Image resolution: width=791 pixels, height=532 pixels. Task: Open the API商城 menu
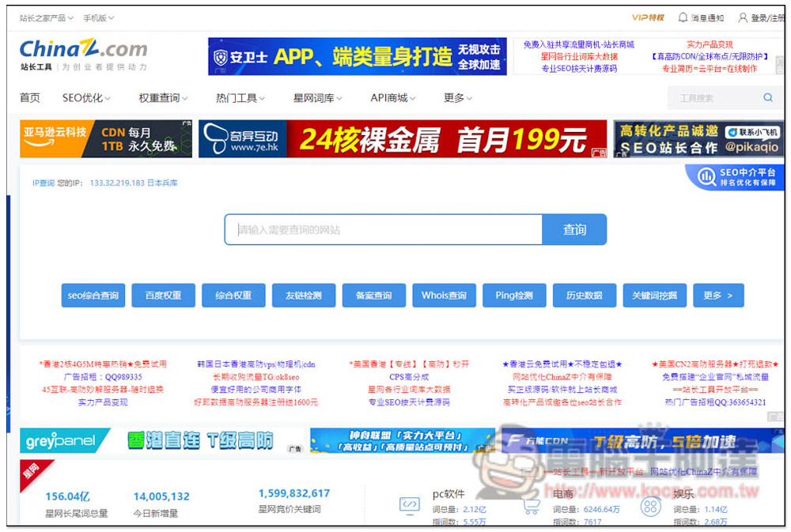point(392,98)
